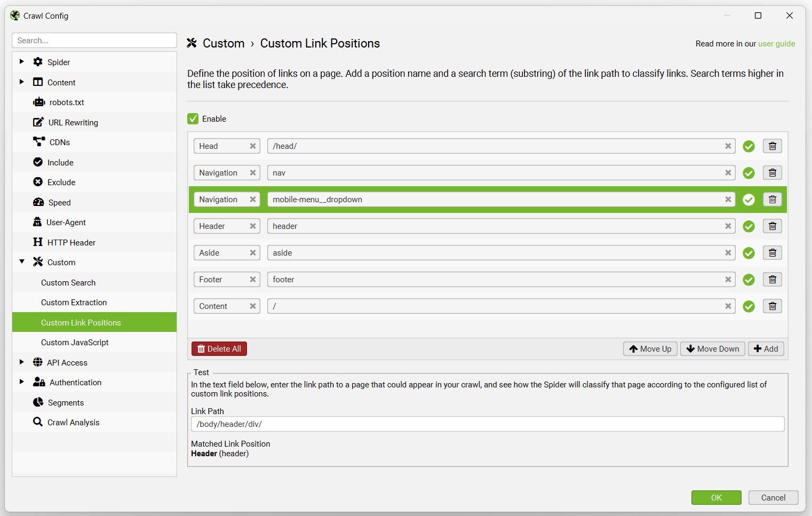Image resolution: width=812 pixels, height=516 pixels.
Task: Toggle the status check beside the Aside row
Action: click(x=749, y=252)
